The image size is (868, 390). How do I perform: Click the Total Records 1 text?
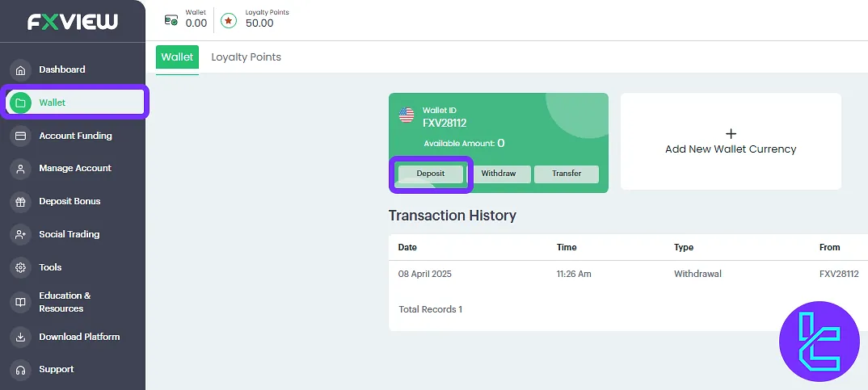click(x=430, y=309)
